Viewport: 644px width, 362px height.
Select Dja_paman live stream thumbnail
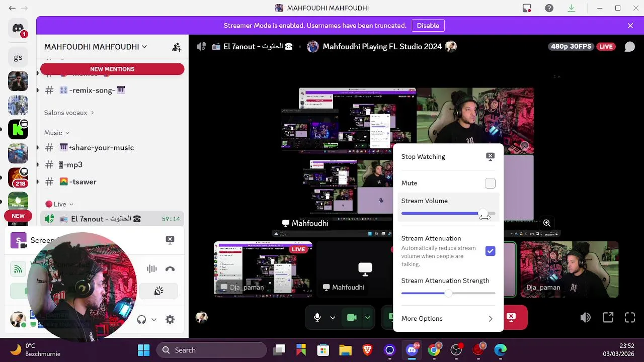point(263,269)
